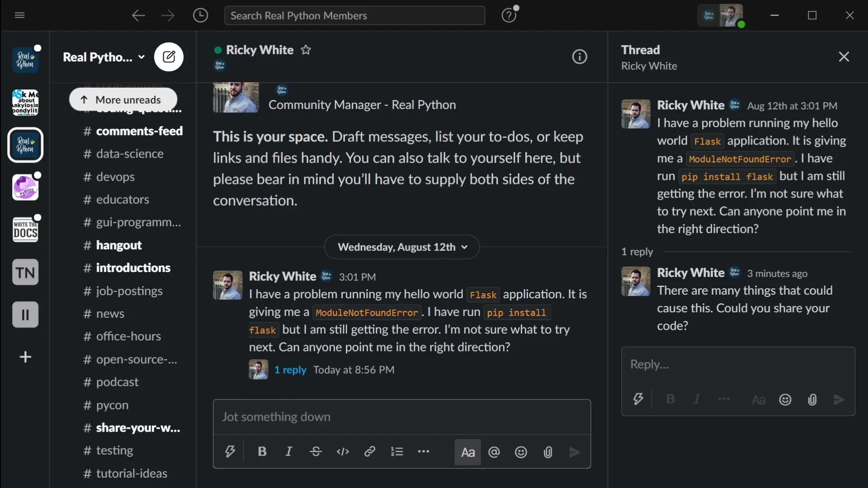868x488 pixels.
Task: Open more formatting options ellipsis
Action: coord(424,451)
